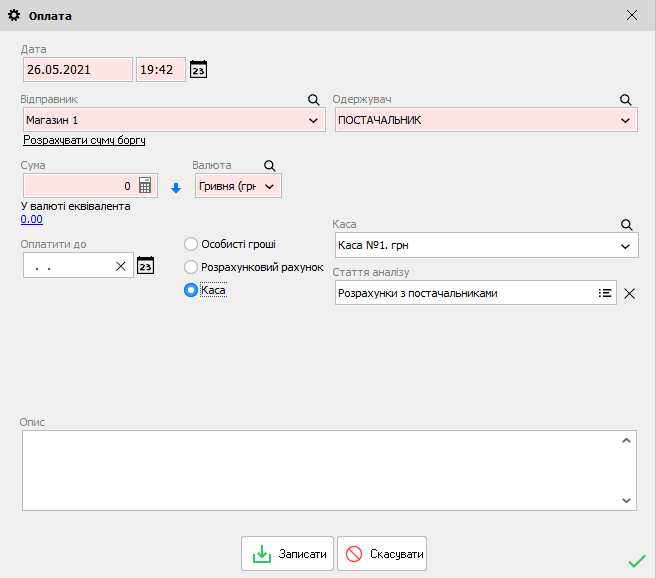Open calendar picker next to payment time
656x578 pixels.
click(x=198, y=69)
